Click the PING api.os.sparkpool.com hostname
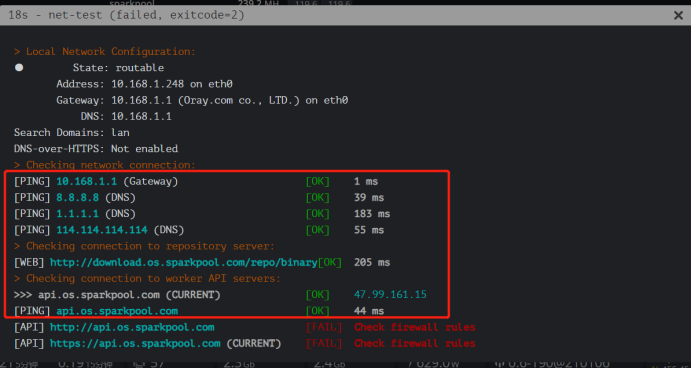The image size is (692, 369). pos(117,311)
